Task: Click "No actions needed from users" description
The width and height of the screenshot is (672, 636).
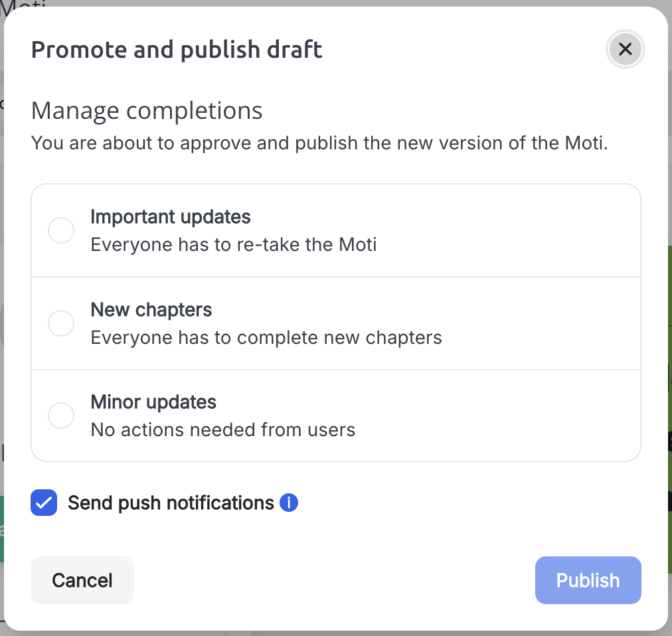Action: coord(223,430)
